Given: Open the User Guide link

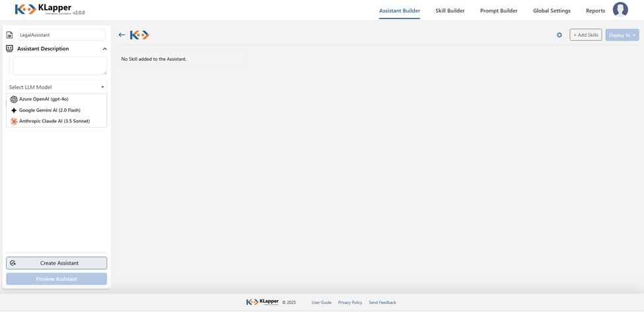Looking at the screenshot, I should [322, 303].
